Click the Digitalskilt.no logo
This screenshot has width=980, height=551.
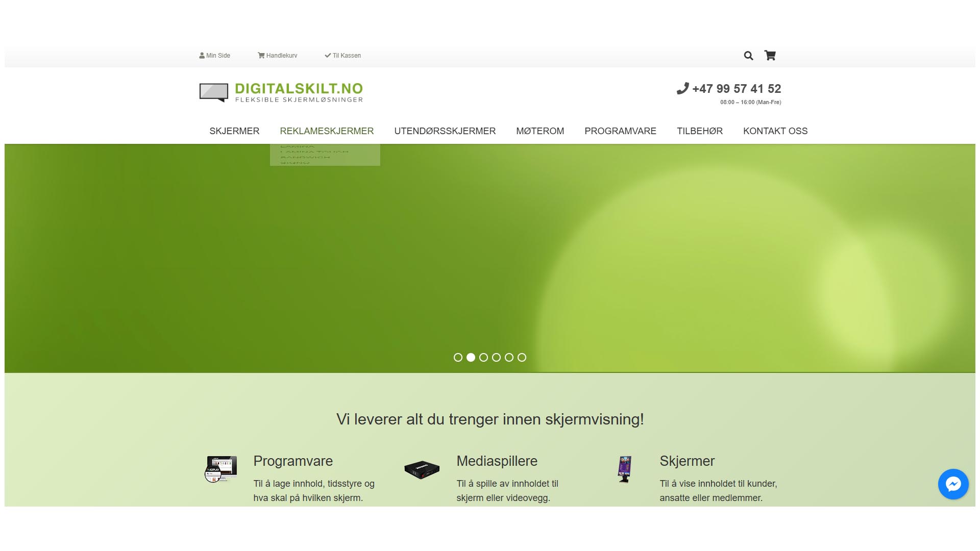coord(281,92)
